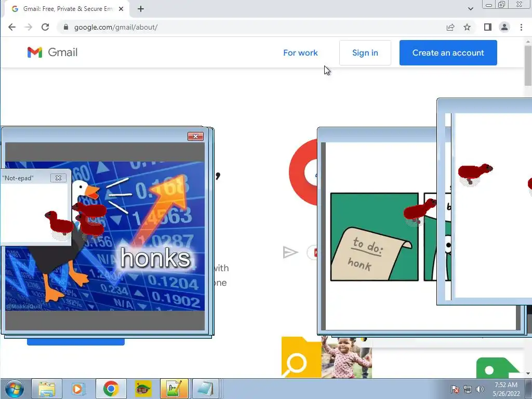Click the toddler photo thumbnail
532x399 pixels.
(347, 357)
